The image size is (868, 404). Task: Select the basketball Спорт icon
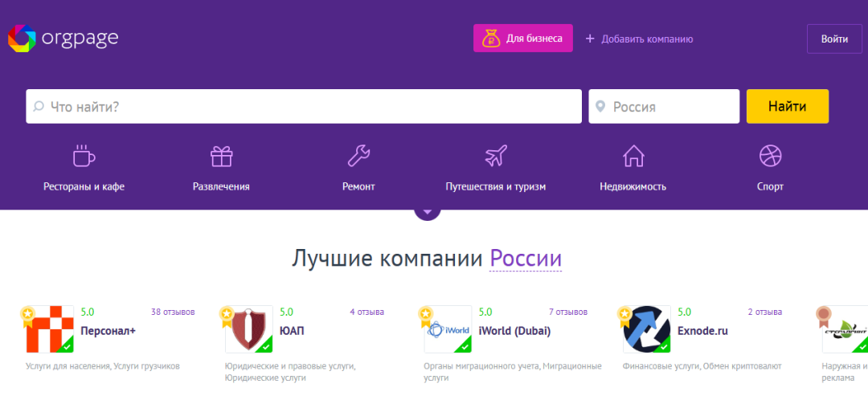(x=770, y=156)
